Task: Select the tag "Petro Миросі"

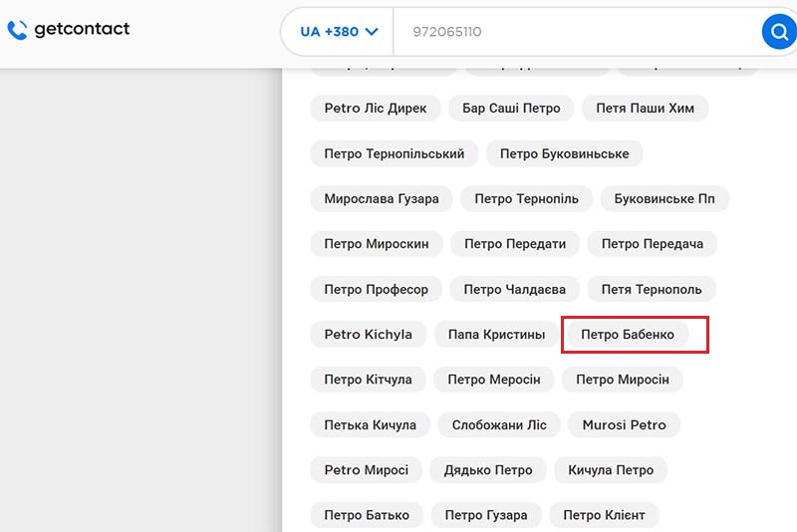Action: tap(367, 470)
